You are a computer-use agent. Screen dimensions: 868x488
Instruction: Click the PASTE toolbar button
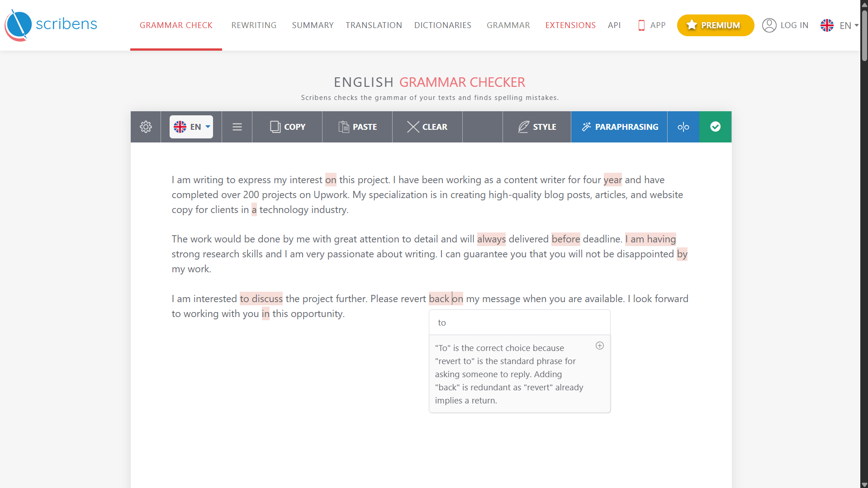[357, 127]
